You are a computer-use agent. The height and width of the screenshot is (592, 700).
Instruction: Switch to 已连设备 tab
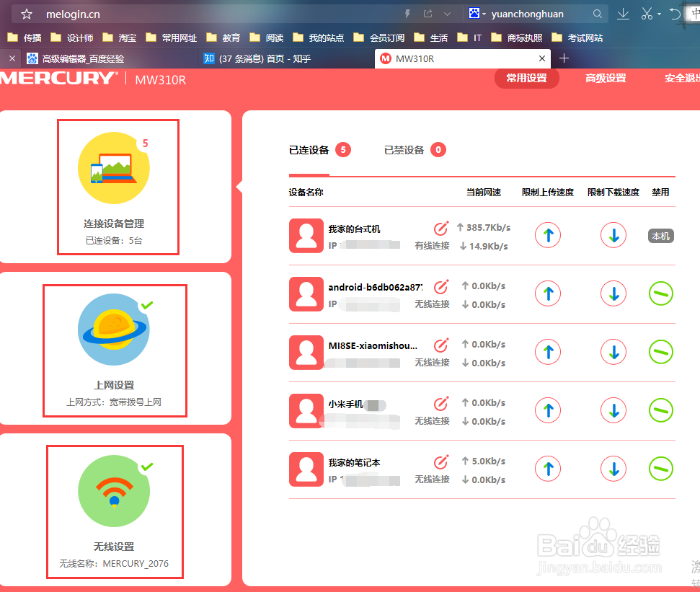(319, 150)
